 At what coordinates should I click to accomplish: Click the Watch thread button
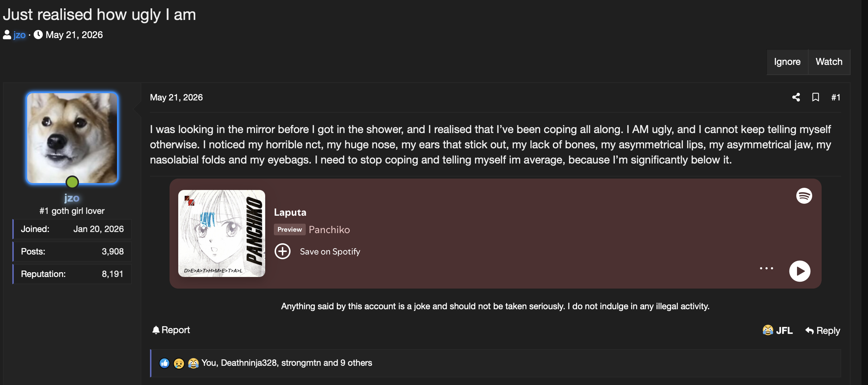click(x=829, y=62)
